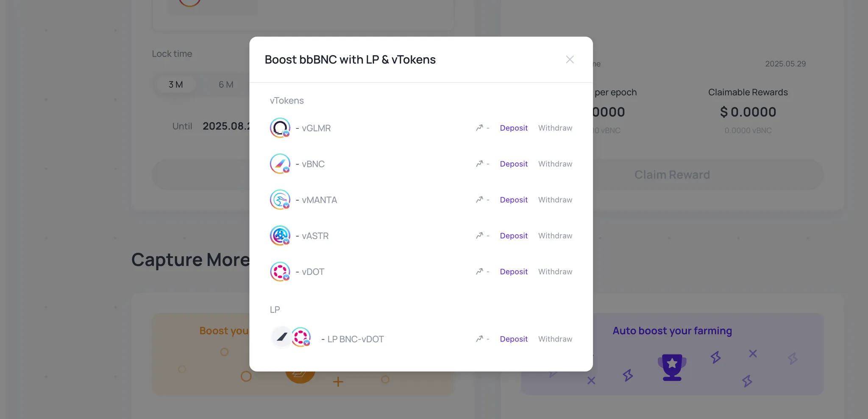Withdraw LP BNC-vDOT tokens
This screenshot has width=868, height=419.
(x=555, y=339)
